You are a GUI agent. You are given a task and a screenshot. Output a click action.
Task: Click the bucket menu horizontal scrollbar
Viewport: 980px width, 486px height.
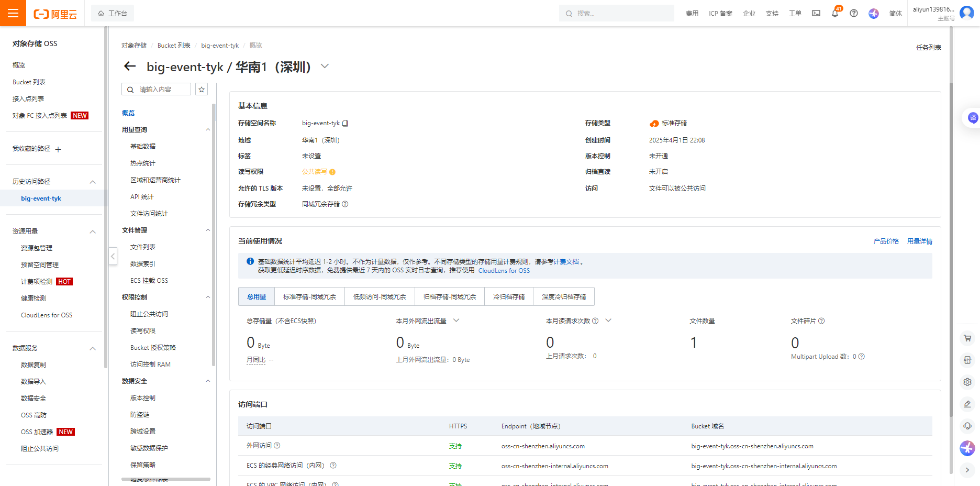(x=166, y=479)
